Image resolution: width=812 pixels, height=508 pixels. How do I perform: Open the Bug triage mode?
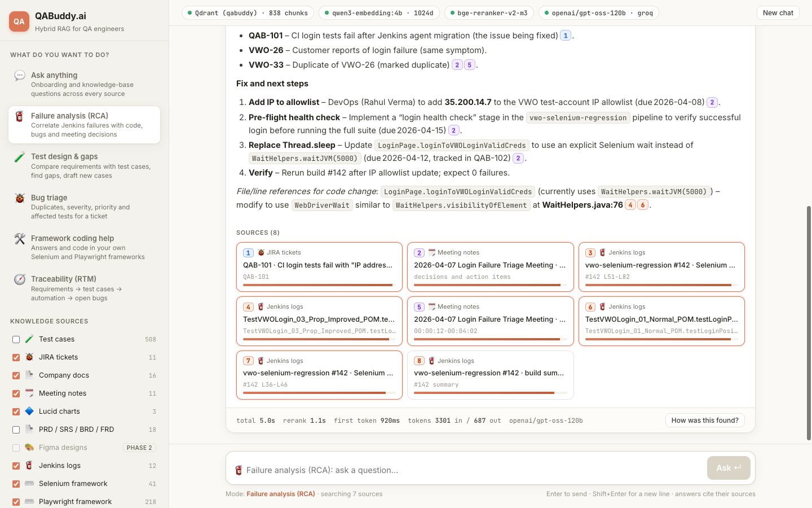[85, 207]
